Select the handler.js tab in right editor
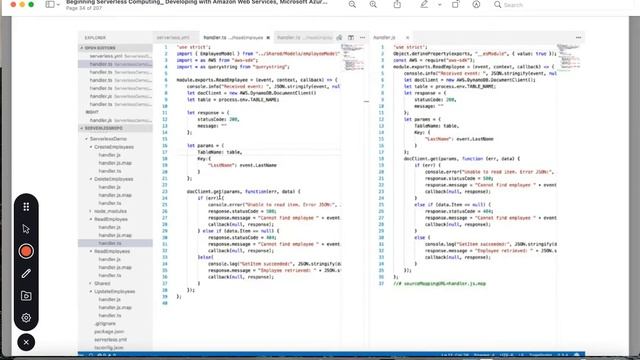 (384, 38)
